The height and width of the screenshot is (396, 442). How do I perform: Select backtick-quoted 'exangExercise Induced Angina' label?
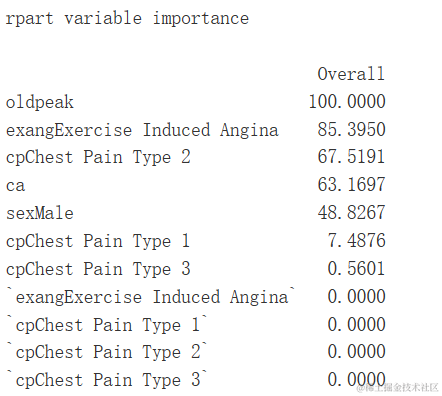click(152, 297)
